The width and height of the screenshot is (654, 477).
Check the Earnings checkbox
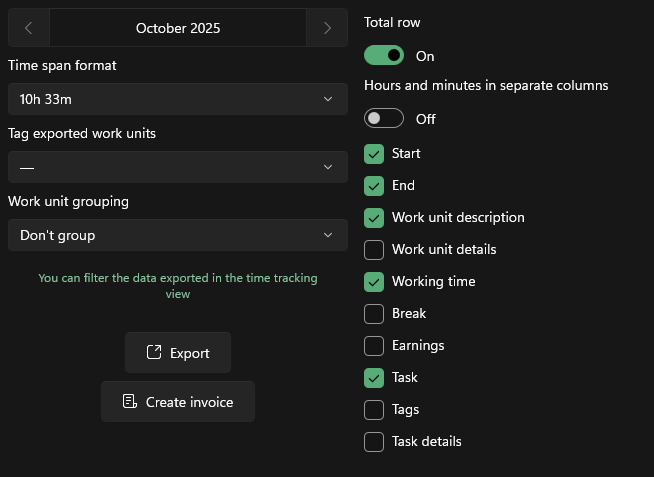point(374,346)
